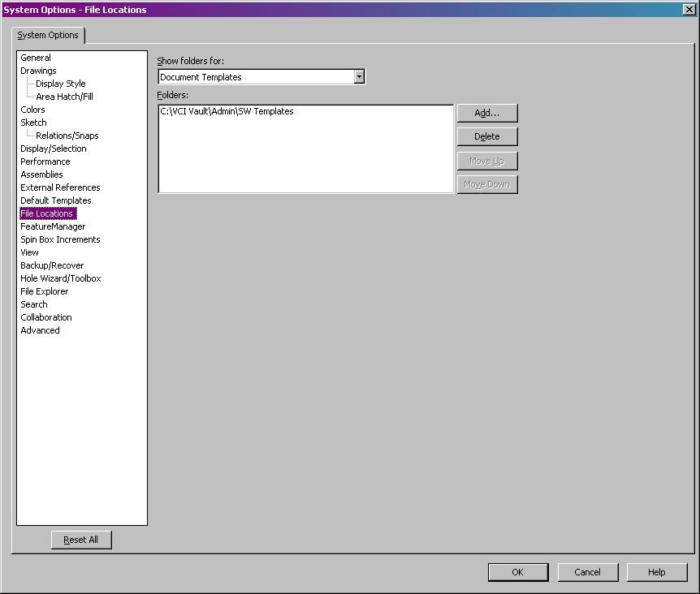
Task: Select Default Templates in the list
Action: pyautogui.click(x=56, y=200)
